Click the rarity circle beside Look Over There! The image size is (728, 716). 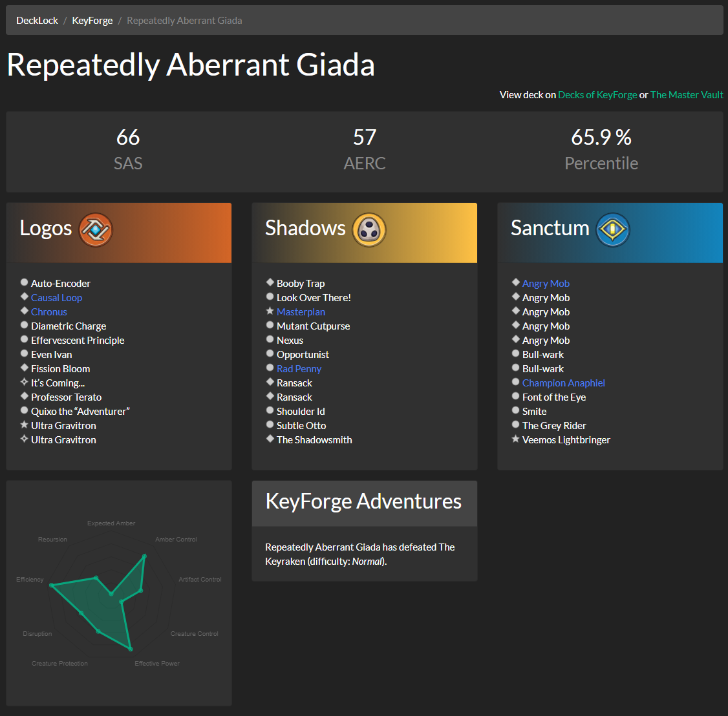(270, 297)
